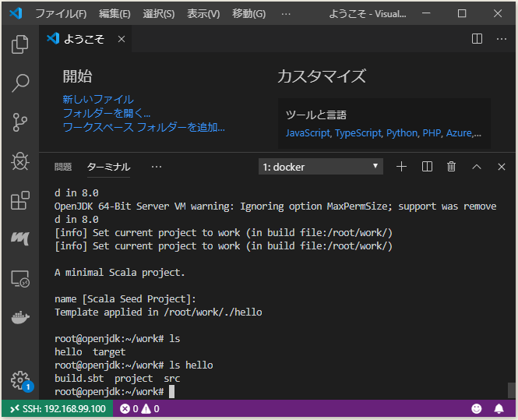Click the カスタマイズ heading

coord(322,76)
